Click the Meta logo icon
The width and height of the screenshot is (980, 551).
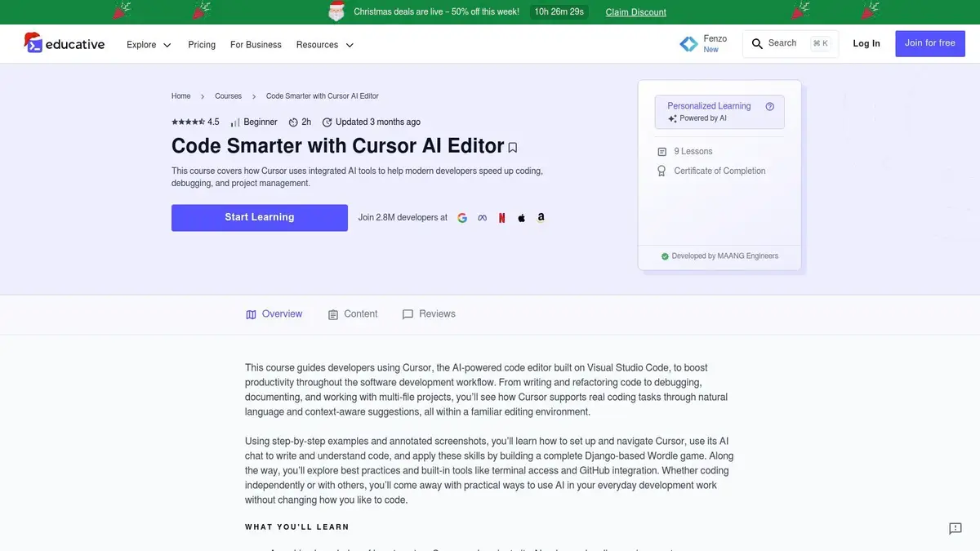coord(482,218)
